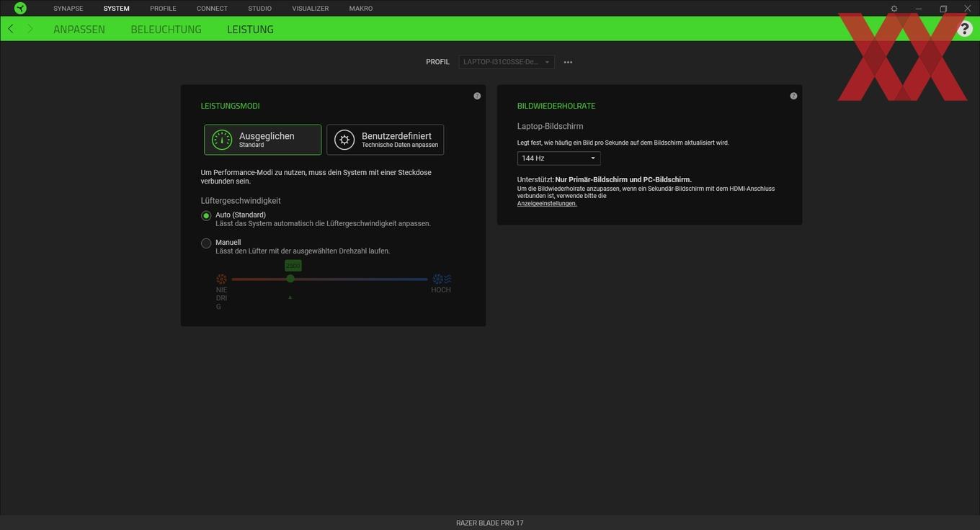
Task: Enable Auto (Standard) fan speed
Action: [206, 215]
